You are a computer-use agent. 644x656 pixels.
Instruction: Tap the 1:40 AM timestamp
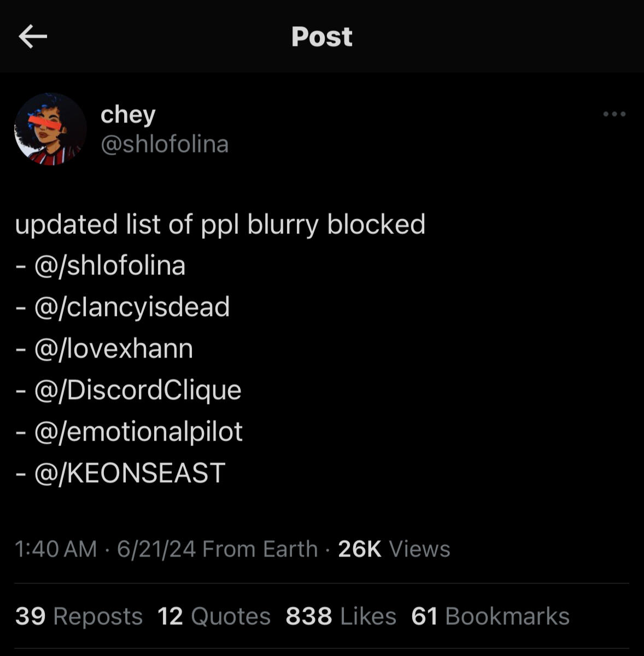coord(56,549)
